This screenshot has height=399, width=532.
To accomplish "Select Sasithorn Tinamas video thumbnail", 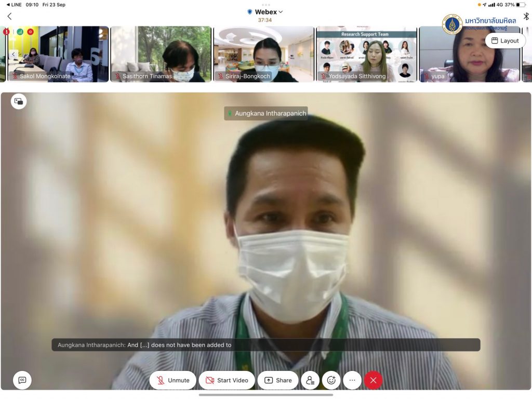I will pyautogui.click(x=161, y=54).
